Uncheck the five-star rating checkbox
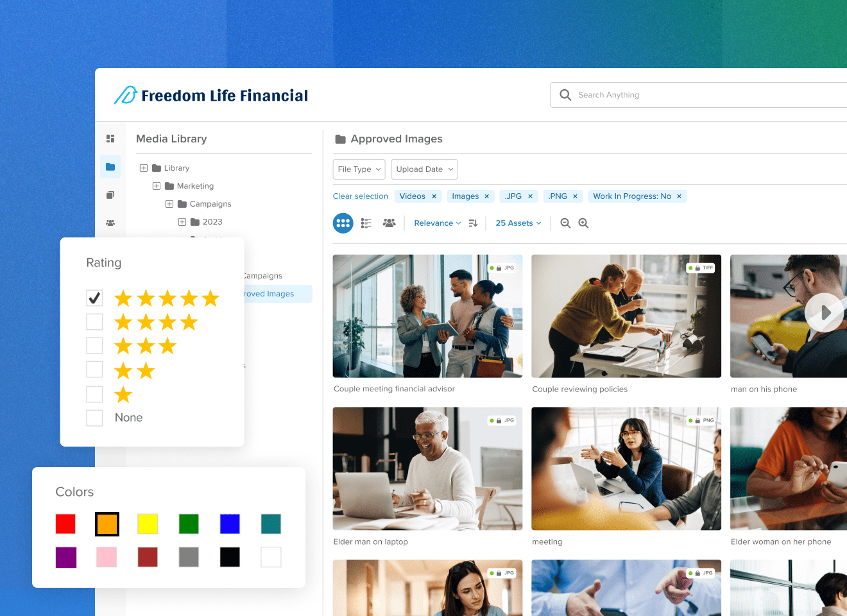 [94, 298]
